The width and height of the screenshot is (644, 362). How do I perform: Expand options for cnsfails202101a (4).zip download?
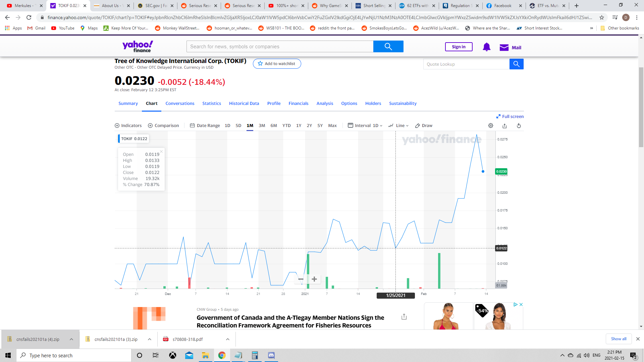pyautogui.click(x=71, y=339)
